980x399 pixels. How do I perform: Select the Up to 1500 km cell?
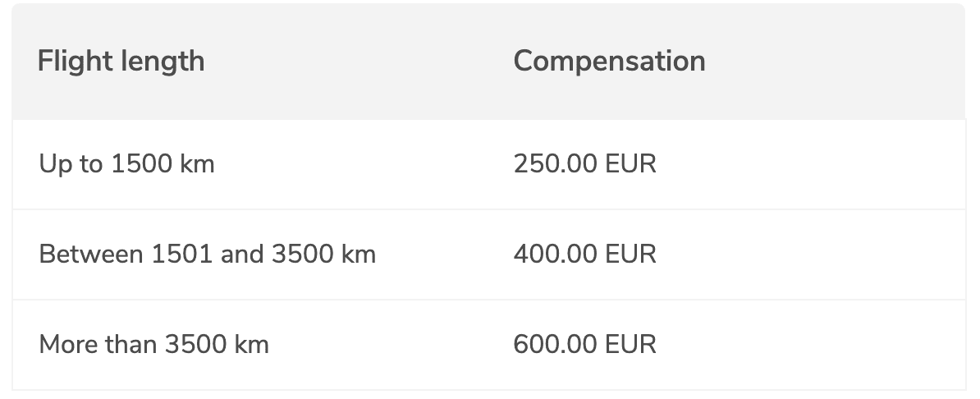click(x=127, y=164)
